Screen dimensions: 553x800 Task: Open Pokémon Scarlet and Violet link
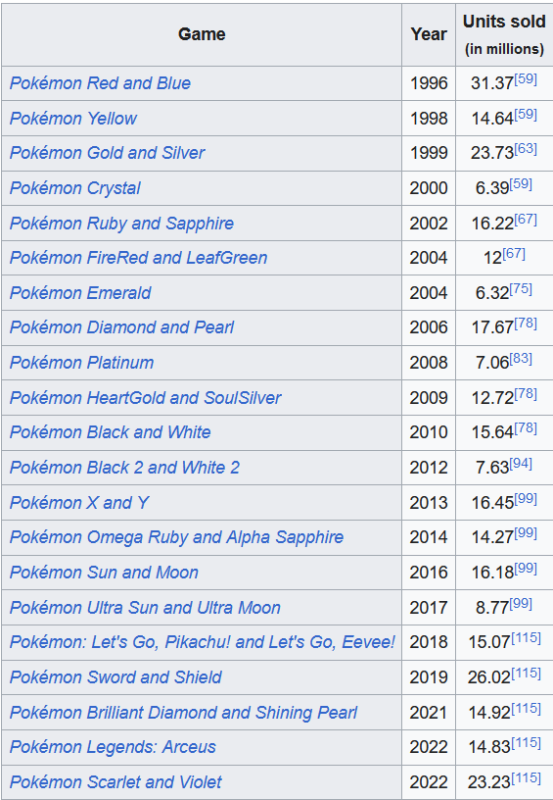coord(115,782)
